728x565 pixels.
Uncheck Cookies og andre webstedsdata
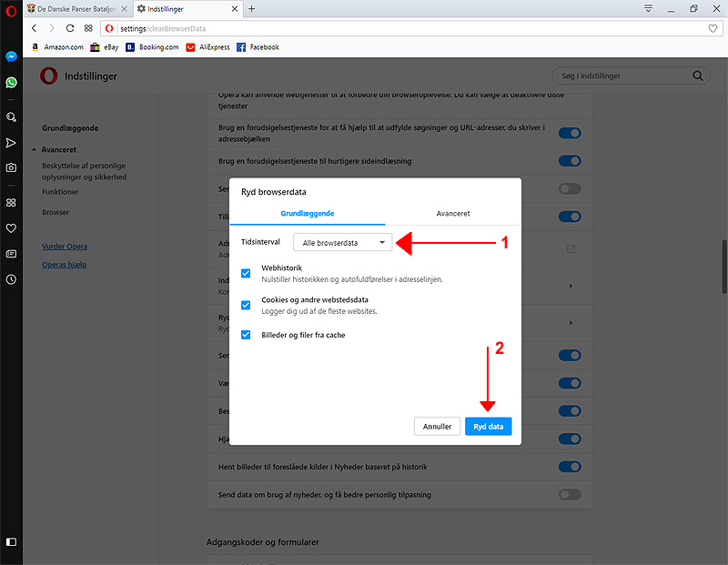coord(246,305)
